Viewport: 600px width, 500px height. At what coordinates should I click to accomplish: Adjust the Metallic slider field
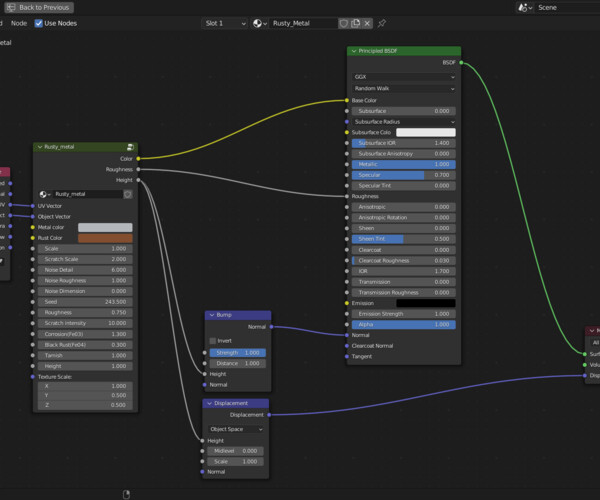click(404, 164)
